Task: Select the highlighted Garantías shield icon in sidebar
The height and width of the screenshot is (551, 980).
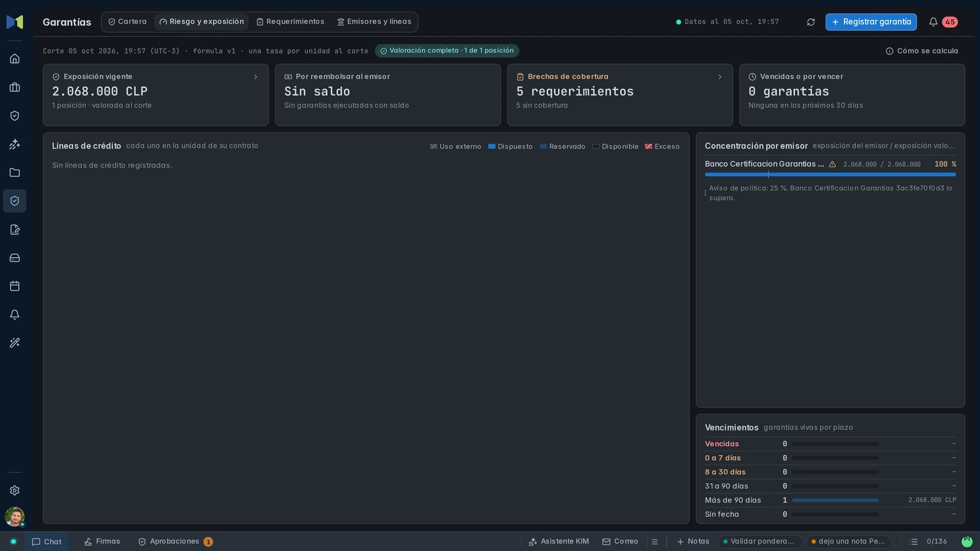Action: [x=15, y=201]
